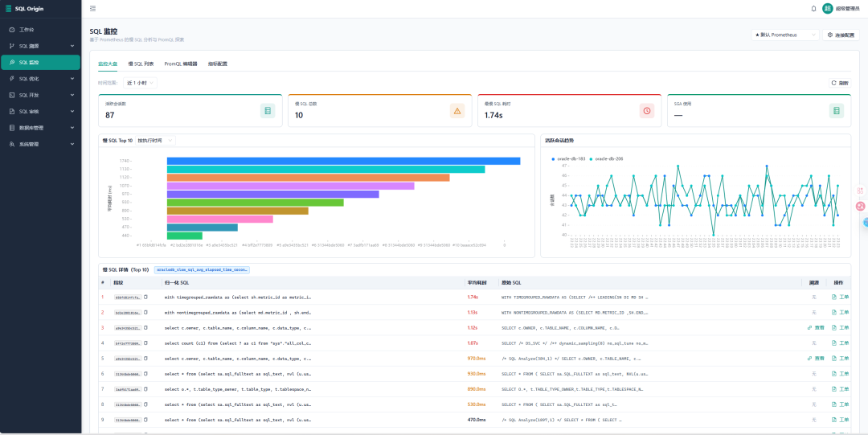This screenshot has height=435, width=868.
Task: Copy the fingerprint in table row 4
Action: coord(145,343)
